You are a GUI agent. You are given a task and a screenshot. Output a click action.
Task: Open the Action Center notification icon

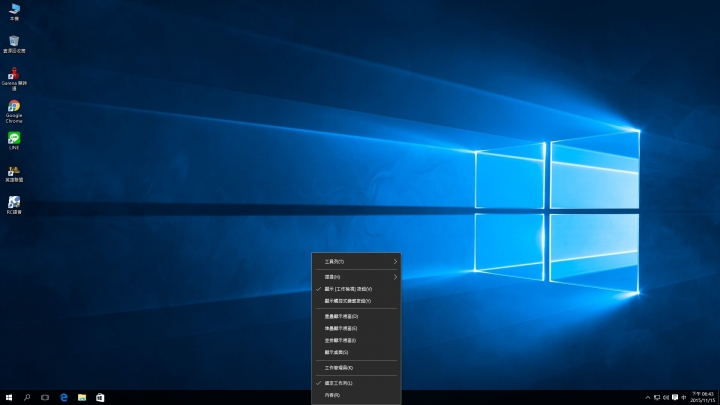coord(675,398)
